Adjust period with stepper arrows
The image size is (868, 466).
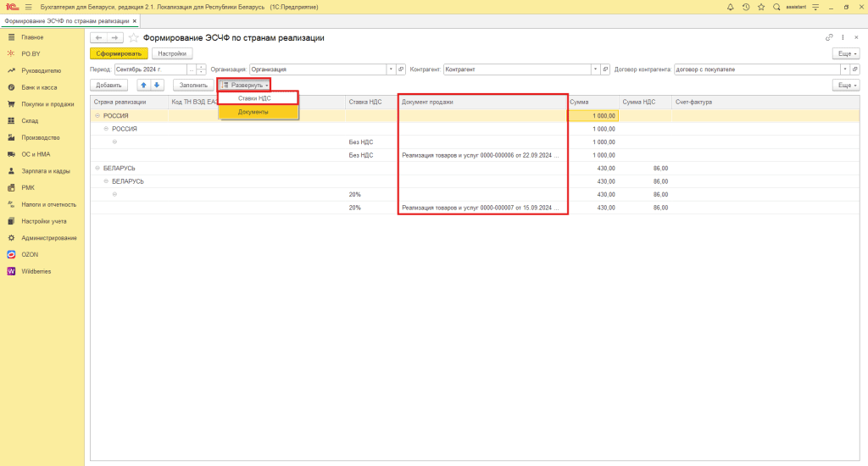point(202,69)
